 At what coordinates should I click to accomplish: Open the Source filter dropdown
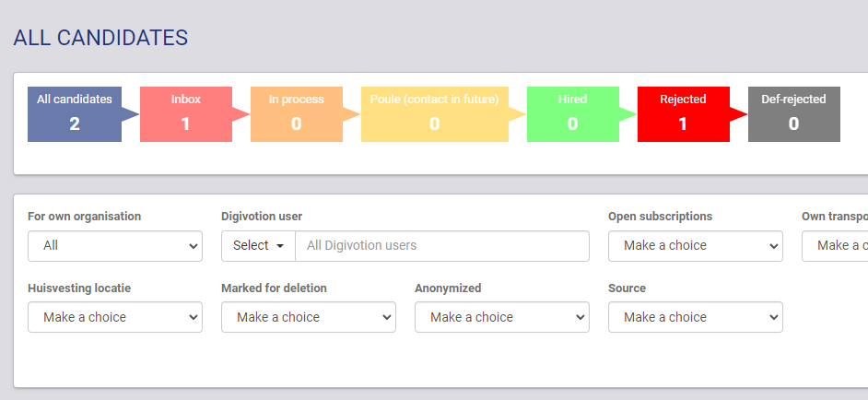695,317
